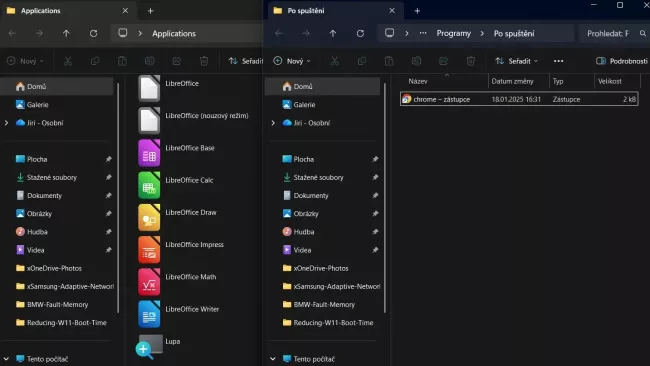650x366 pixels.
Task: Open Nový dropdown in Applications window
Action: (x=25, y=61)
